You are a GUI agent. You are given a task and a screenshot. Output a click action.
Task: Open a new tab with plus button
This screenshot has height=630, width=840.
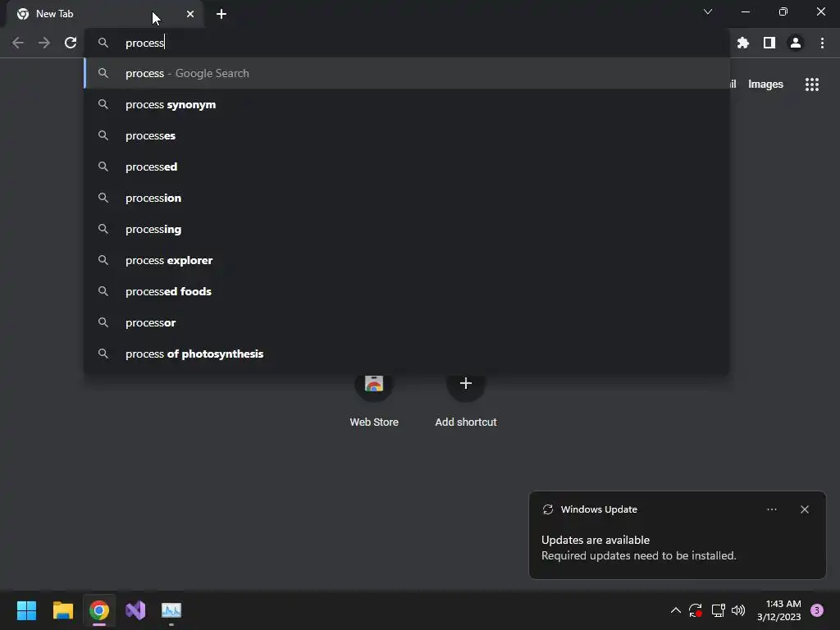pos(221,14)
